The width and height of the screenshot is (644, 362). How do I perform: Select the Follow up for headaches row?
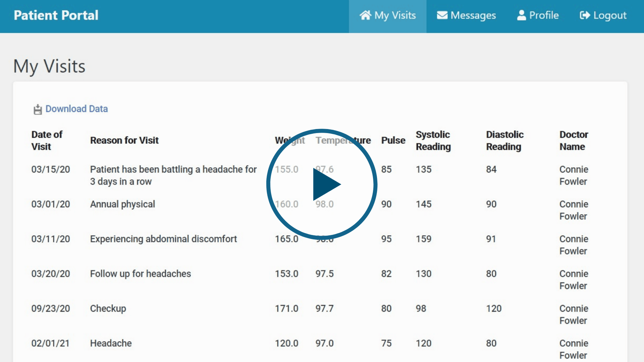click(140, 274)
